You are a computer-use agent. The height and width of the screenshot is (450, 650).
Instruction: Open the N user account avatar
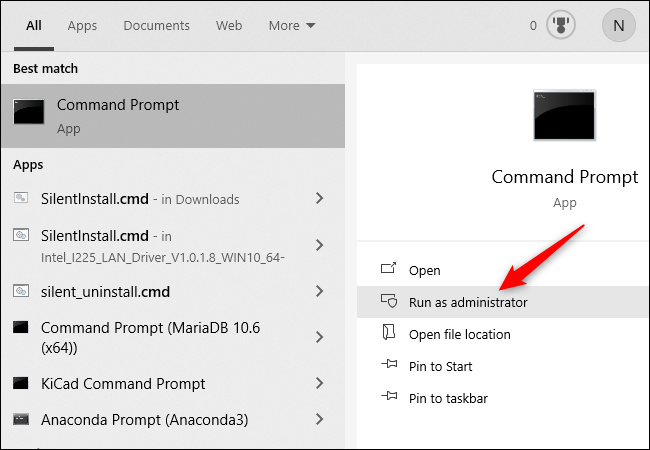(x=618, y=26)
